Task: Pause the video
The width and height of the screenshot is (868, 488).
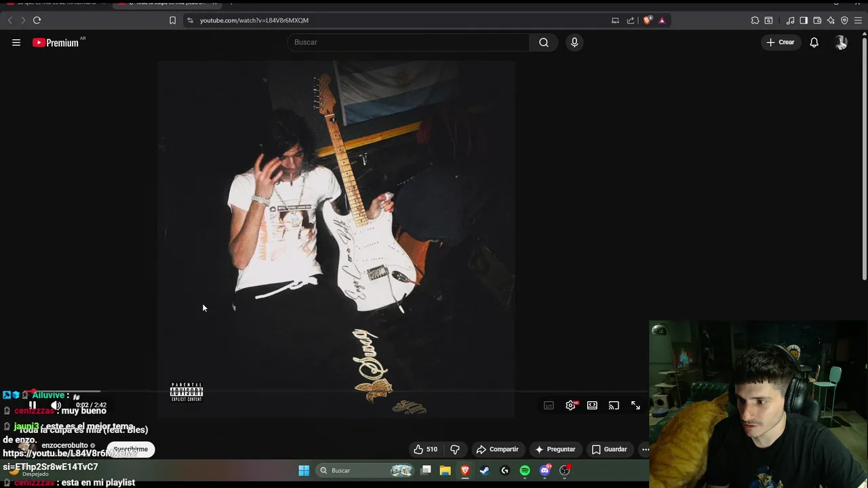Action: [32, 405]
